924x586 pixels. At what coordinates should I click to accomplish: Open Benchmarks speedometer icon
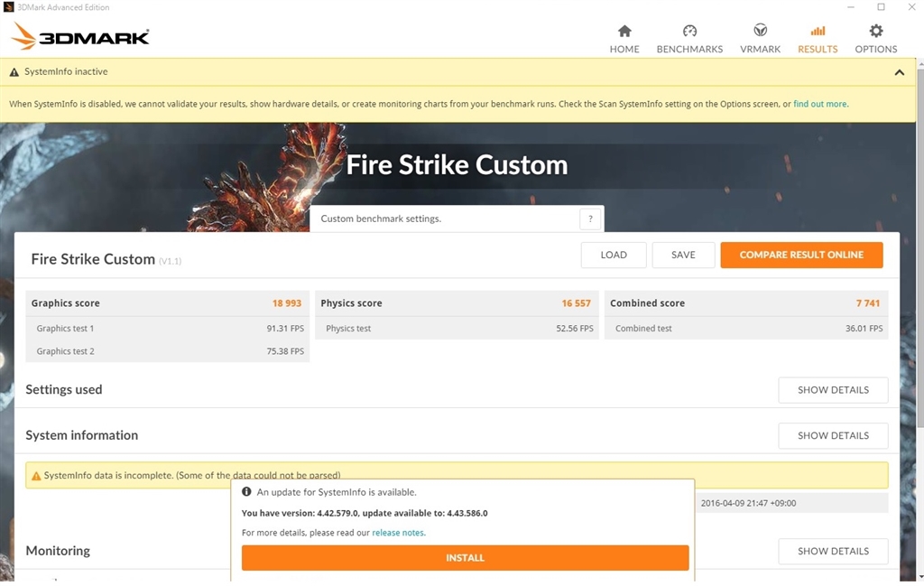pyautogui.click(x=689, y=31)
